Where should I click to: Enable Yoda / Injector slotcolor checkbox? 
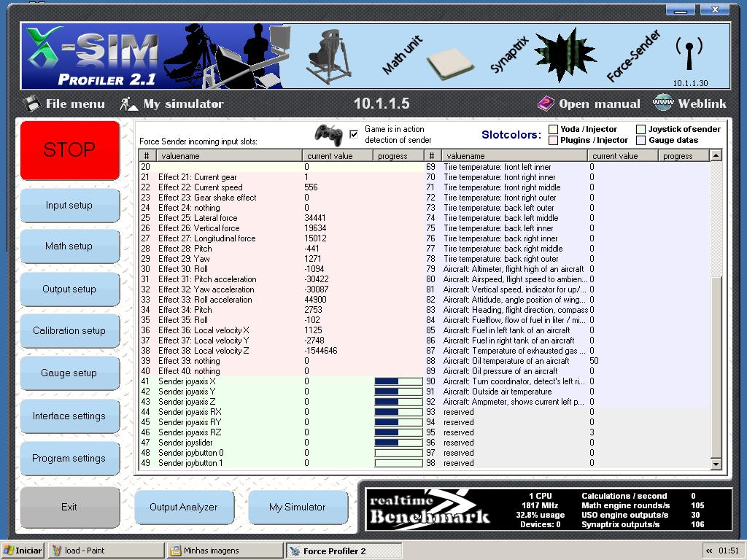553,129
